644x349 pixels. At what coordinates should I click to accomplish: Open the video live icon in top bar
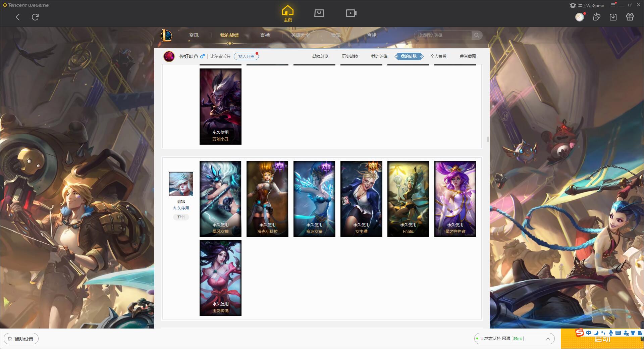point(351,13)
